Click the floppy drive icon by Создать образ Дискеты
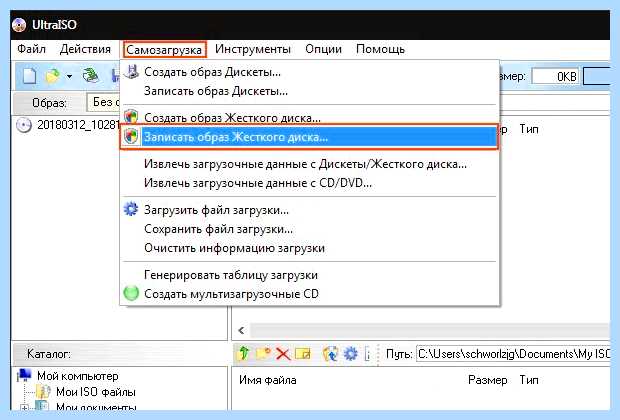This screenshot has height=420, width=620. (131, 72)
